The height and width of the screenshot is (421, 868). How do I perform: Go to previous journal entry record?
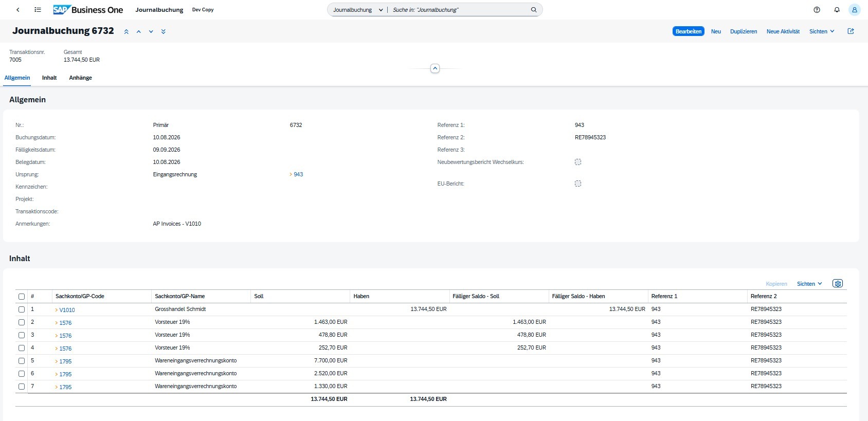pyautogui.click(x=139, y=32)
